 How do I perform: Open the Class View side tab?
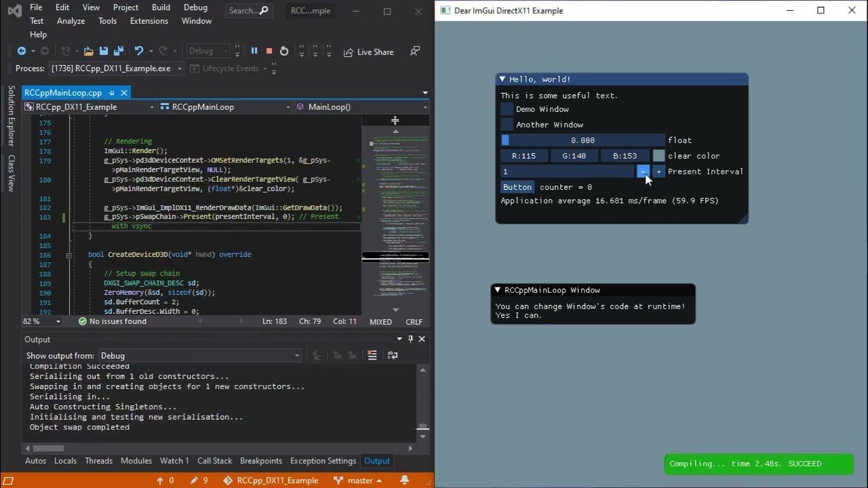click(x=11, y=173)
